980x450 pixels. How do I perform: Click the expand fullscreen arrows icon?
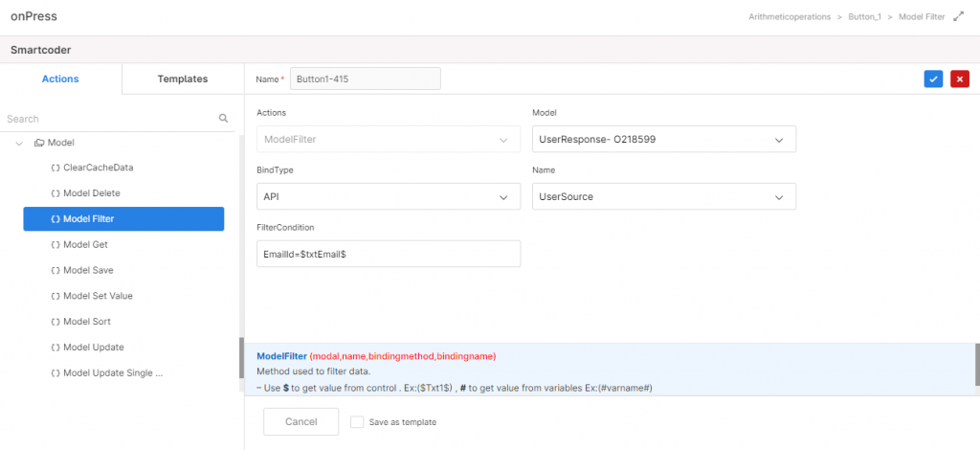(959, 17)
